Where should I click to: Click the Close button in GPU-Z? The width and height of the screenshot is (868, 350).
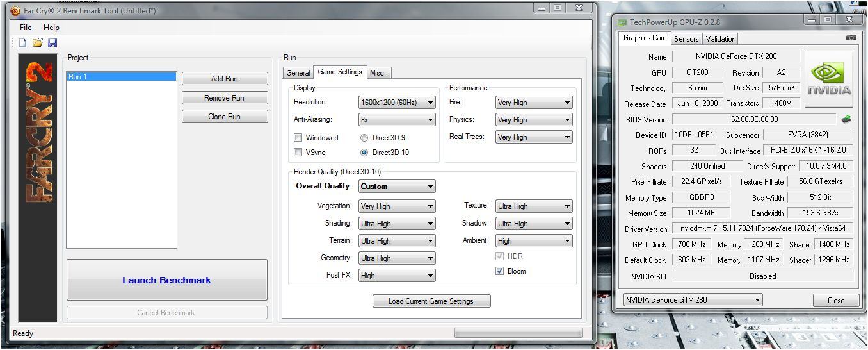click(836, 300)
